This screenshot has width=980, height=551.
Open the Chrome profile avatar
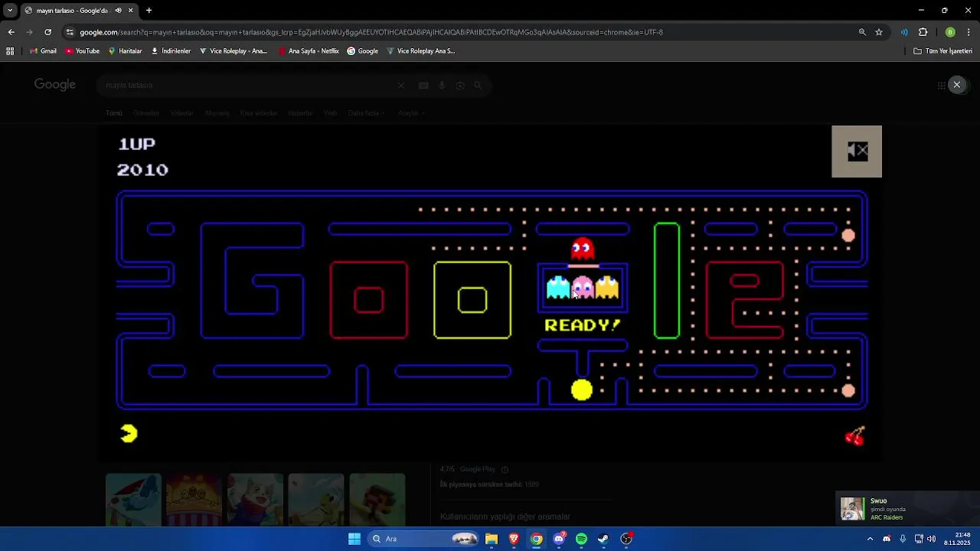(x=950, y=32)
